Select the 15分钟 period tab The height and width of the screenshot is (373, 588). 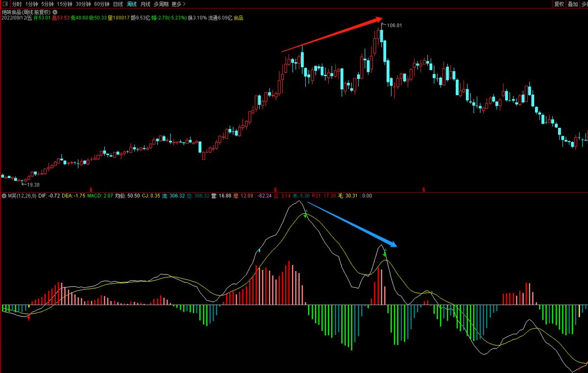pyautogui.click(x=65, y=4)
